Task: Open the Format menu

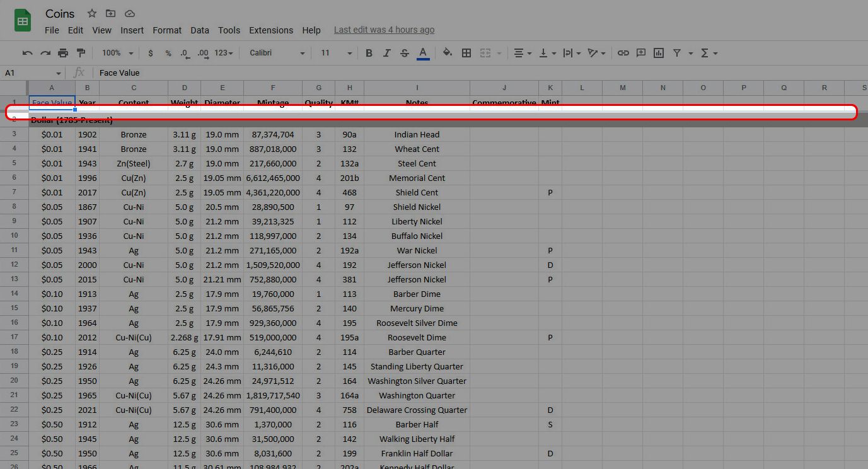Action: pyautogui.click(x=167, y=30)
